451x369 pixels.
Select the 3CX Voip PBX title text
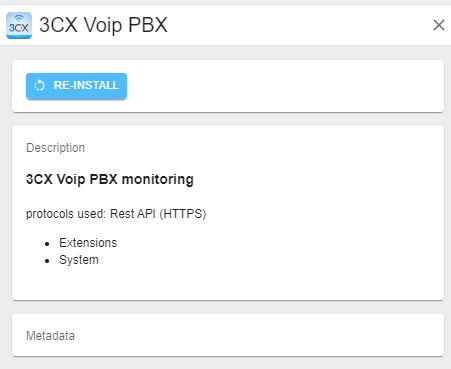click(103, 25)
